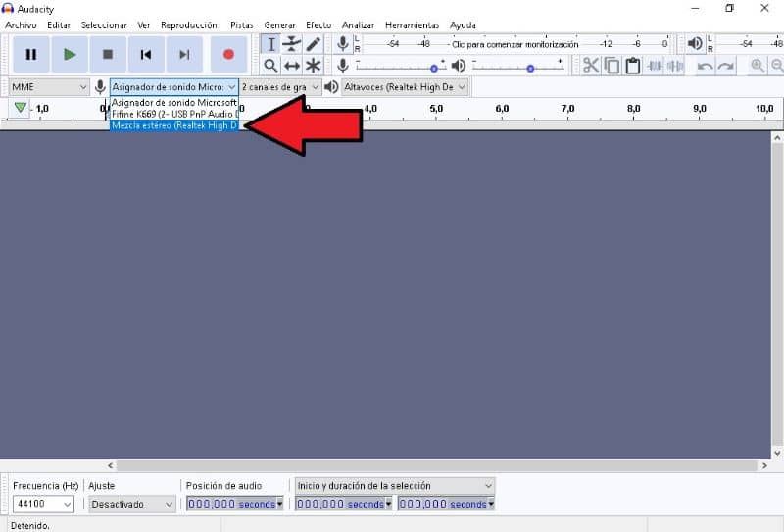Open the Ajuste 'Desactivado' dropdown
The height and width of the screenshot is (532, 784).
point(132,504)
